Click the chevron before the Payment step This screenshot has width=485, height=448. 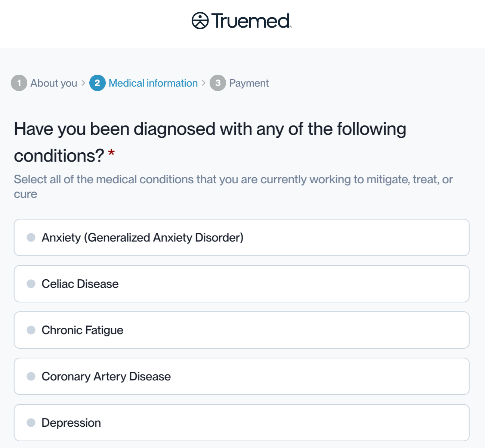pos(204,83)
